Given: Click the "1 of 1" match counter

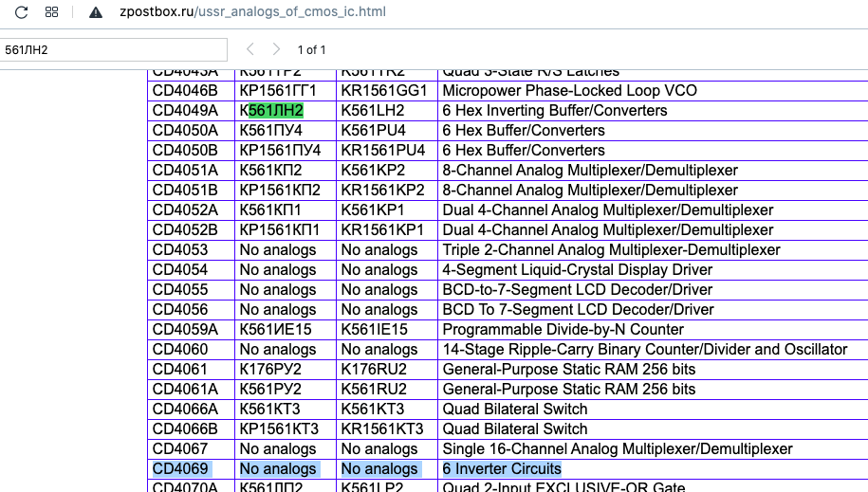Looking at the screenshot, I should coord(311,49).
